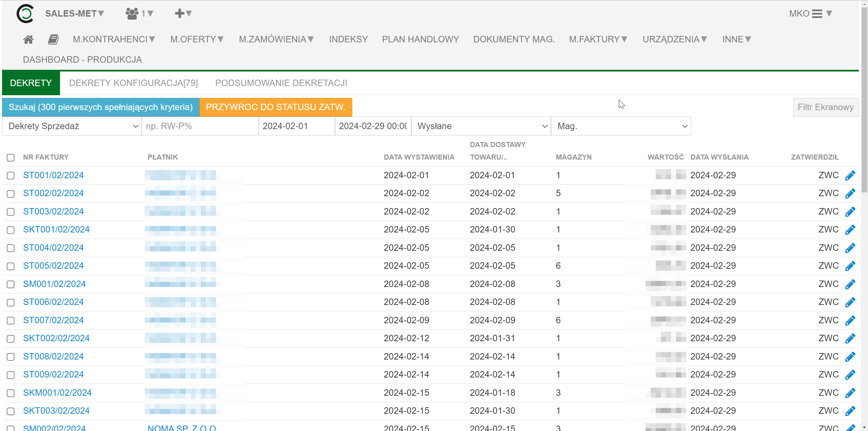
Task: Open DASHBOARD - PRODUKCJA menu item
Action: click(x=82, y=60)
